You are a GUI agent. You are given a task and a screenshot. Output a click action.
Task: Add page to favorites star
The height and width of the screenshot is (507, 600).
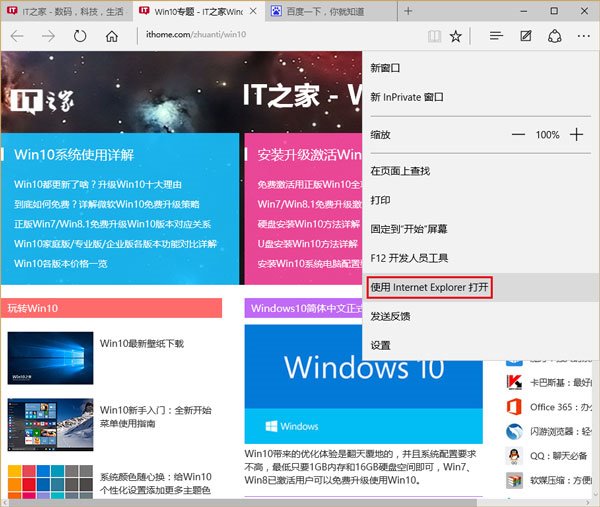click(456, 36)
